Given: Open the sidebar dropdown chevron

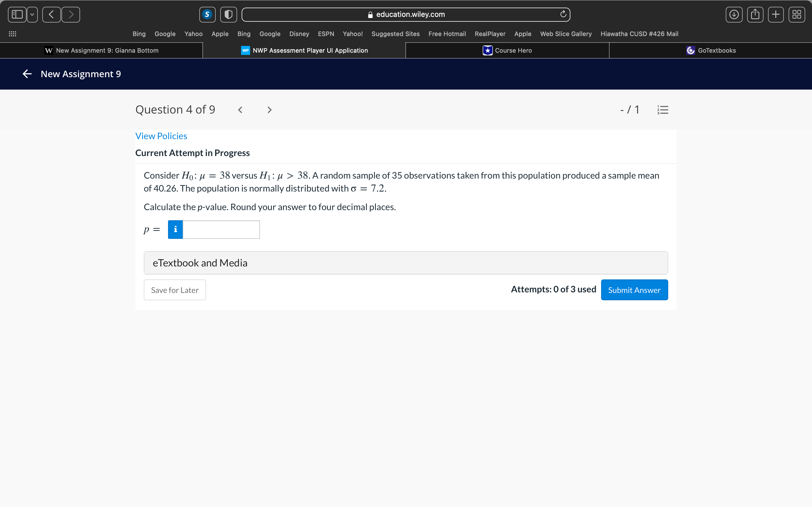Looking at the screenshot, I should point(32,14).
